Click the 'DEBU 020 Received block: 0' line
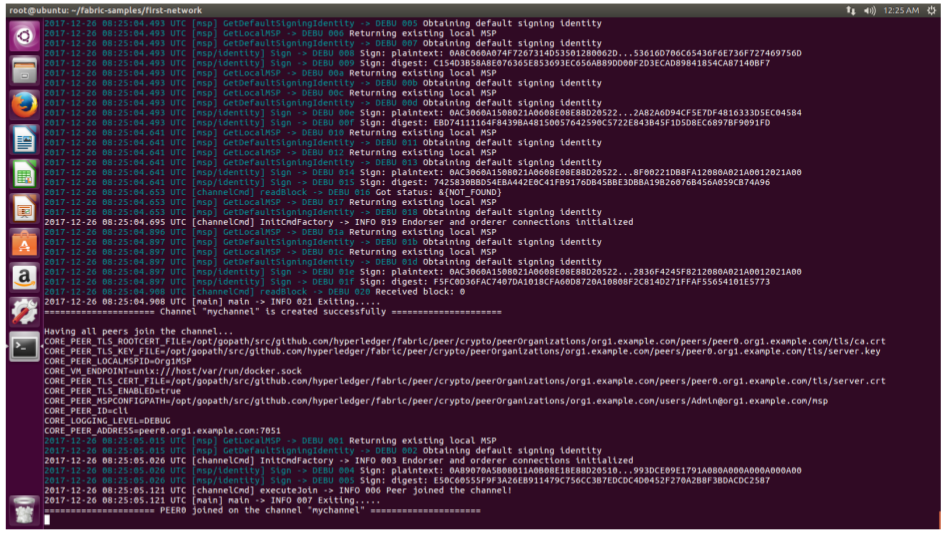The height and width of the screenshot is (533, 948). pos(255,292)
